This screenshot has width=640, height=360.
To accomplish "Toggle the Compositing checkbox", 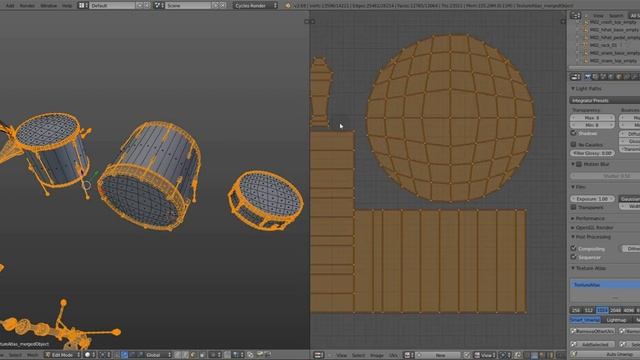I will coord(573,248).
